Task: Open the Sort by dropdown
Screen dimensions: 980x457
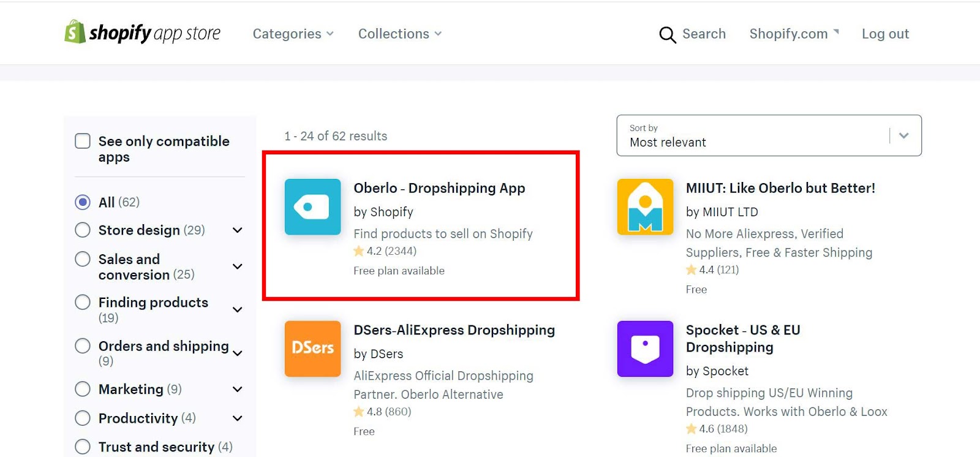Action: click(x=769, y=135)
